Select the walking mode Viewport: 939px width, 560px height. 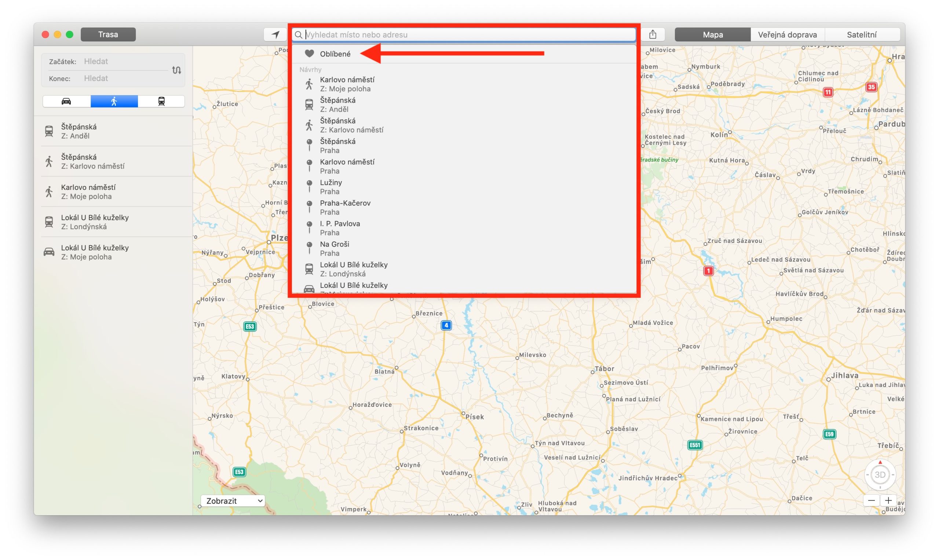(x=114, y=101)
